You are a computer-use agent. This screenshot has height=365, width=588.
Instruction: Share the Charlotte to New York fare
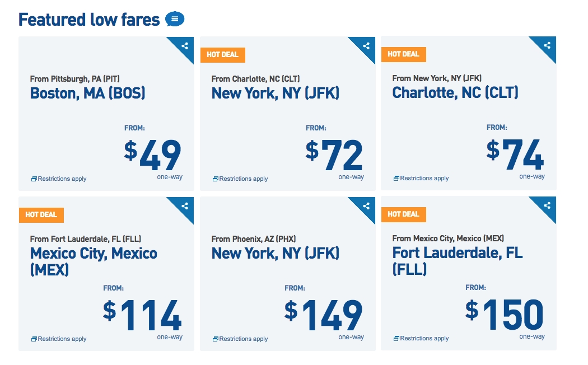366,46
